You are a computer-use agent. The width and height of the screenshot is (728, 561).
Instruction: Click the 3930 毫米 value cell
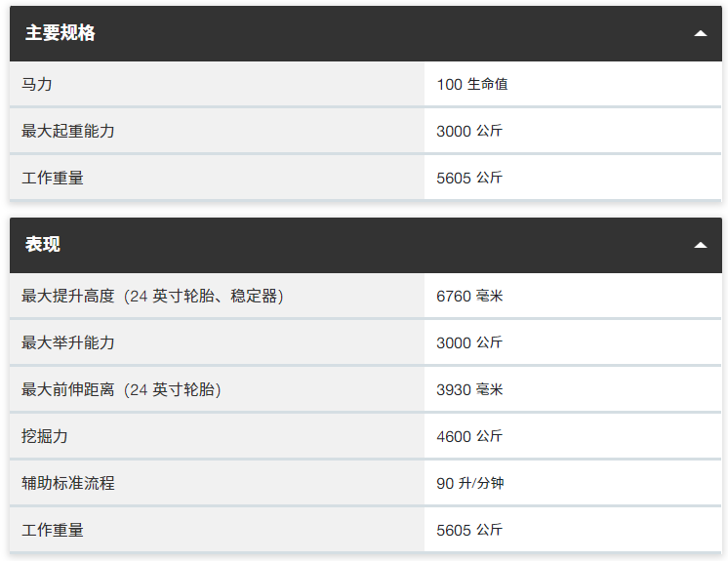click(469, 389)
